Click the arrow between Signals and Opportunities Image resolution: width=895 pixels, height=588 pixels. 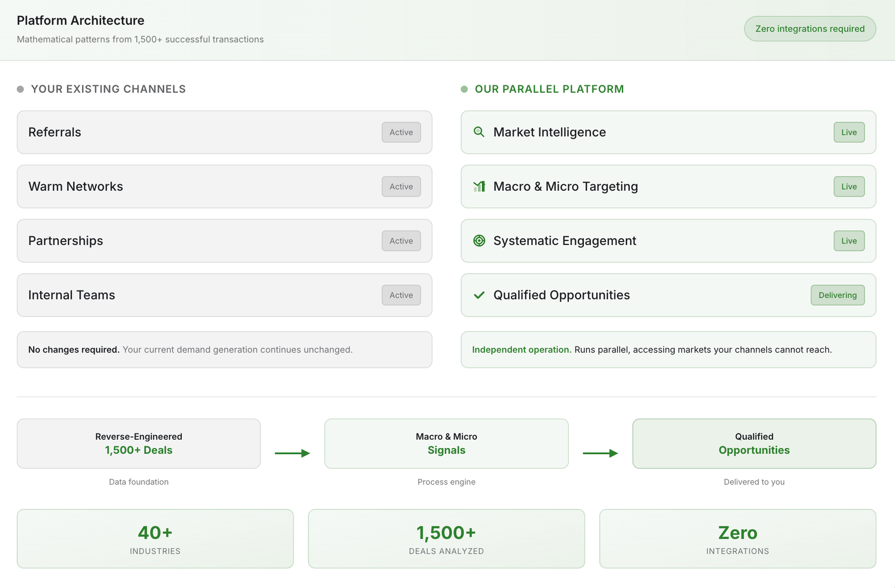tap(600, 453)
